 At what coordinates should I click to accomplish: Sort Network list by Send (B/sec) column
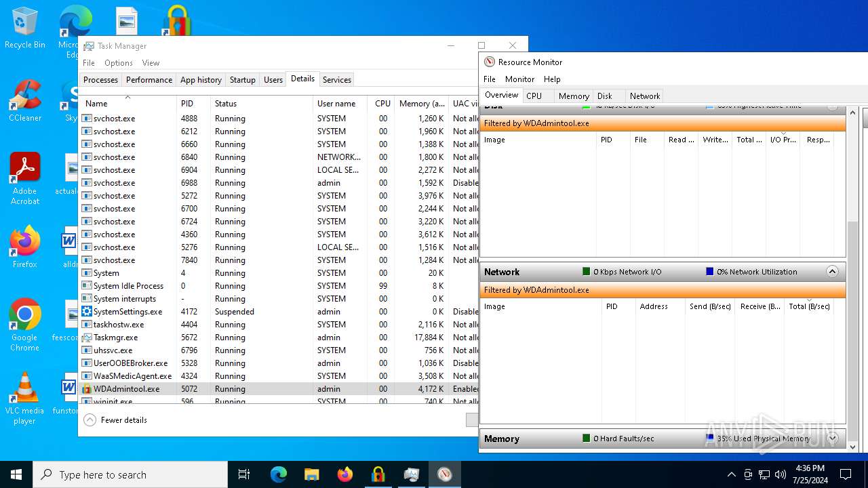[710, 306]
